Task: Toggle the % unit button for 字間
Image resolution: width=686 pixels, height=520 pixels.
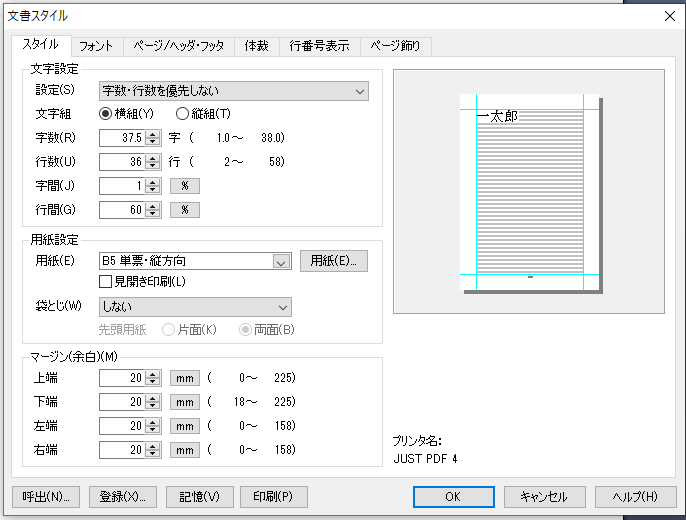Action: pyautogui.click(x=185, y=185)
